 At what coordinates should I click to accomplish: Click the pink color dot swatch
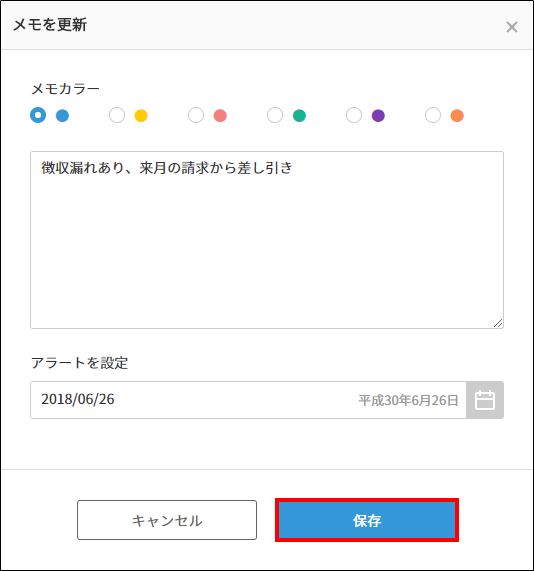pos(220,116)
